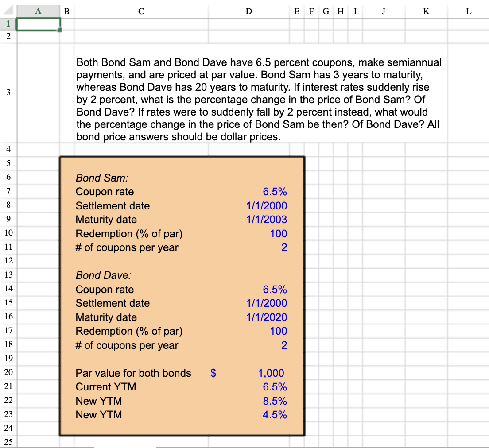Select Bond Sam coupon rate value 6.5%

275,191
